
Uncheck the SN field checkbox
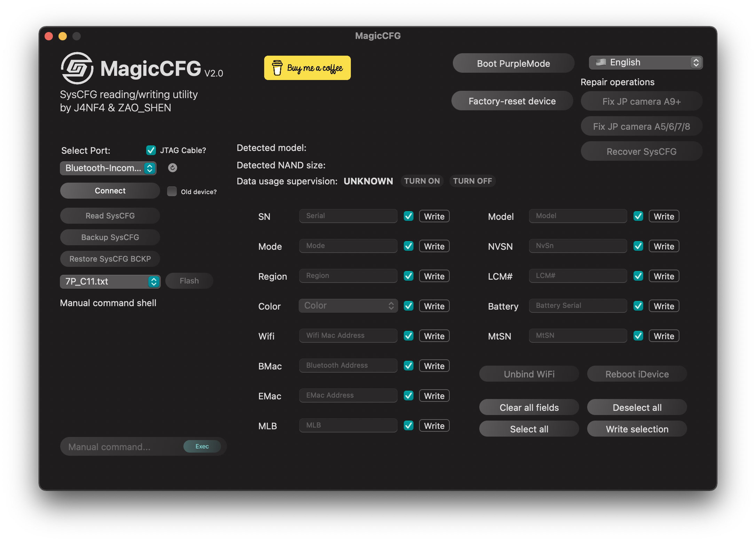409,216
